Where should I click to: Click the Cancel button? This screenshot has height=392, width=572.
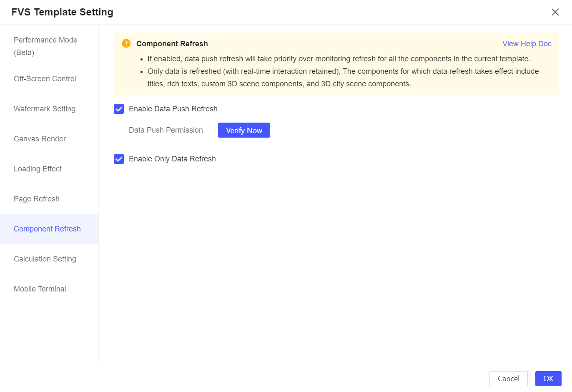pos(509,379)
